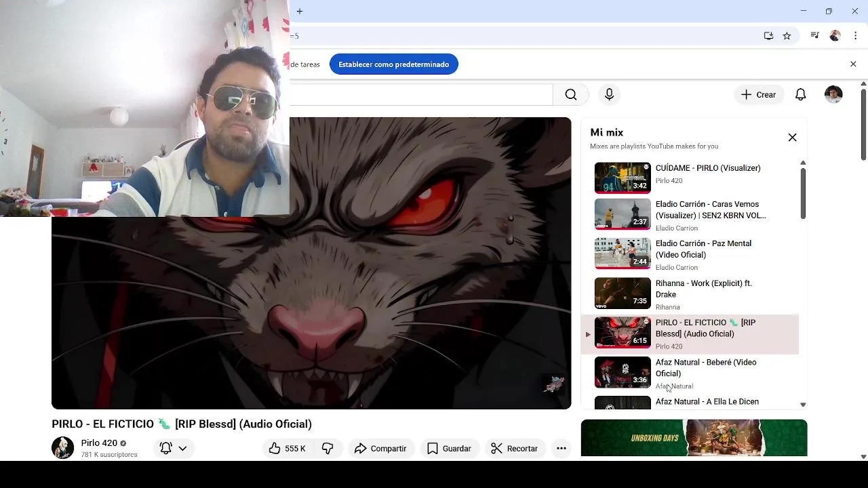Like the video with 555 K thumbs up
The width and height of the screenshot is (868, 488).
[288, 448]
